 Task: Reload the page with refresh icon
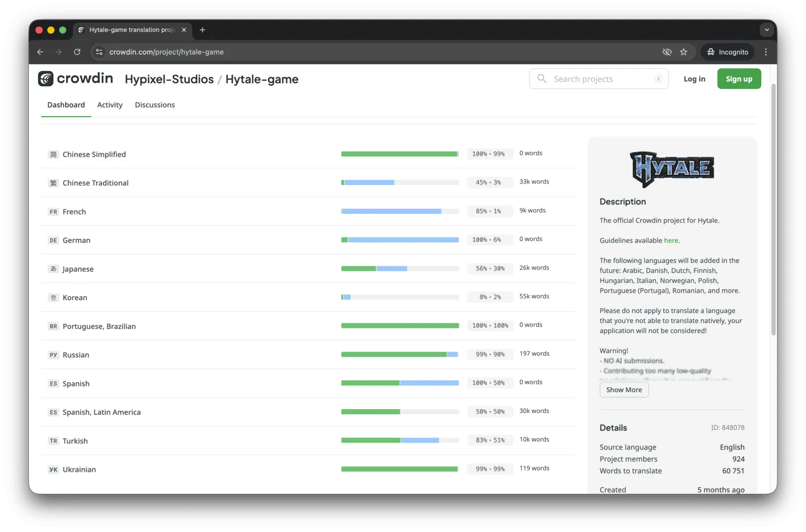point(77,52)
